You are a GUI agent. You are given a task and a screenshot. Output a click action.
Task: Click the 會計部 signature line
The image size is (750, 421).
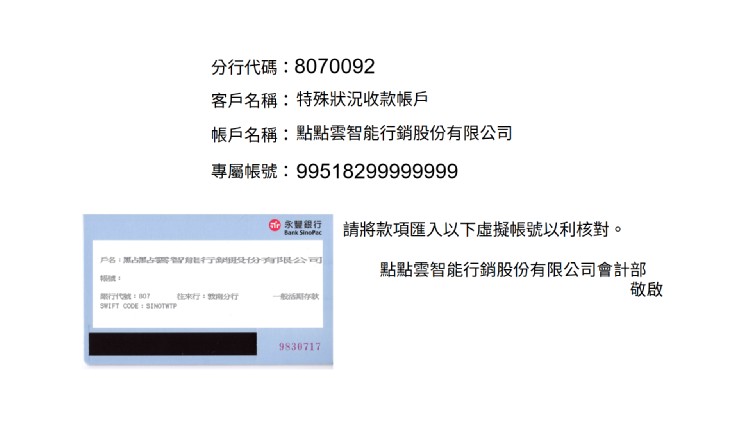click(513, 269)
